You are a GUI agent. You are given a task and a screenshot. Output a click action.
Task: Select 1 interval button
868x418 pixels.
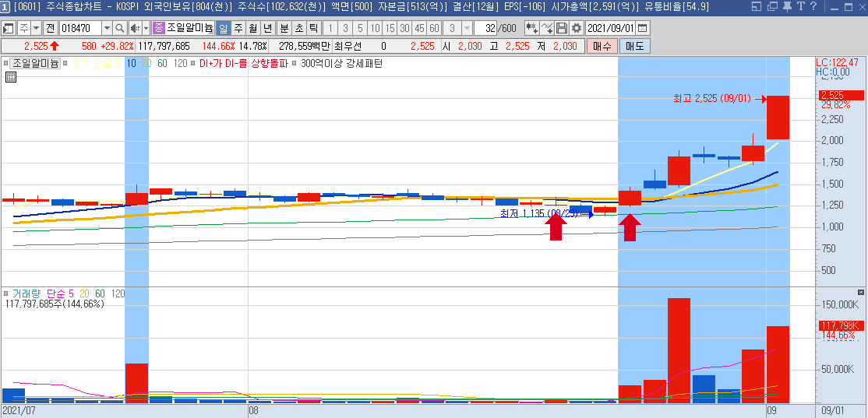[330, 28]
